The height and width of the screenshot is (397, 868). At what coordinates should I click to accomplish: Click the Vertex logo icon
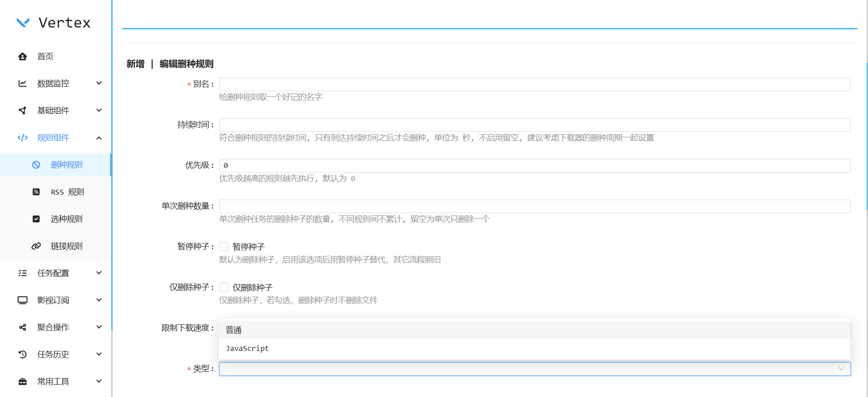pos(23,23)
